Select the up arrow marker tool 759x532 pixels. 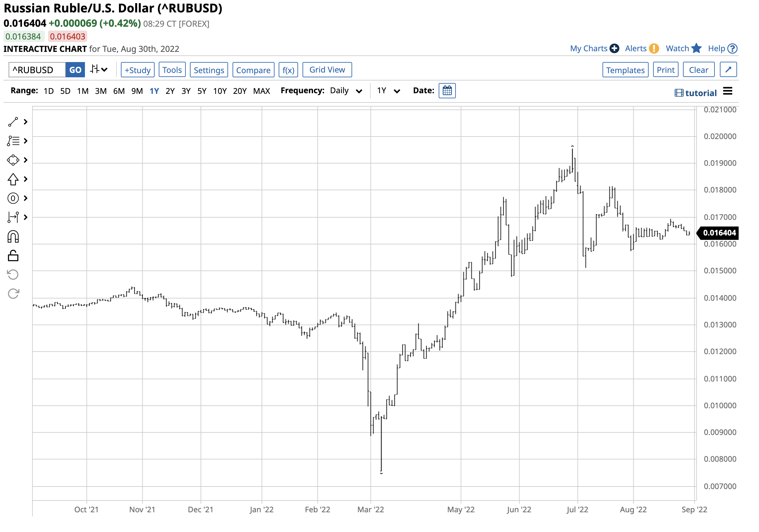(13, 179)
